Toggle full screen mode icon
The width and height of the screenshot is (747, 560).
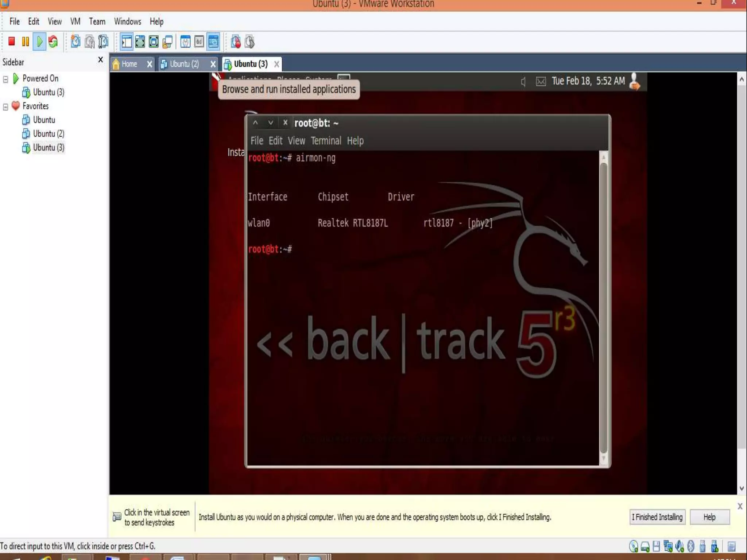click(154, 42)
